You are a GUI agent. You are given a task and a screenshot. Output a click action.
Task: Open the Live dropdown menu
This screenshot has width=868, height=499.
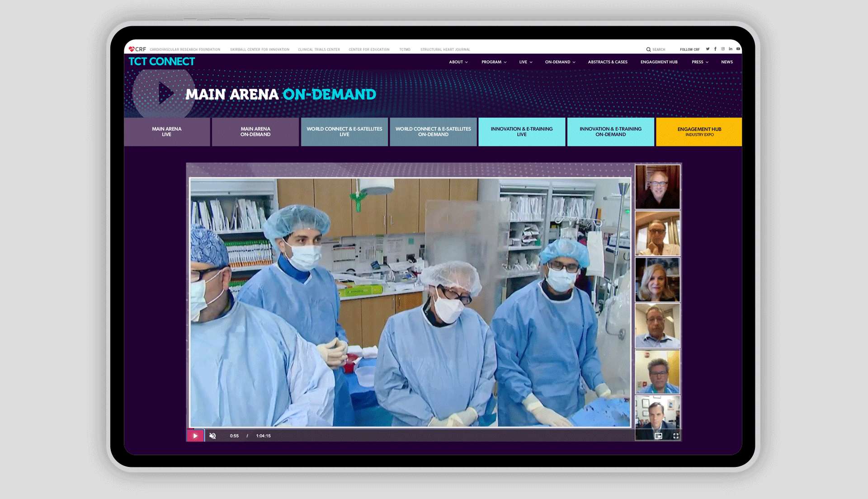(x=525, y=62)
